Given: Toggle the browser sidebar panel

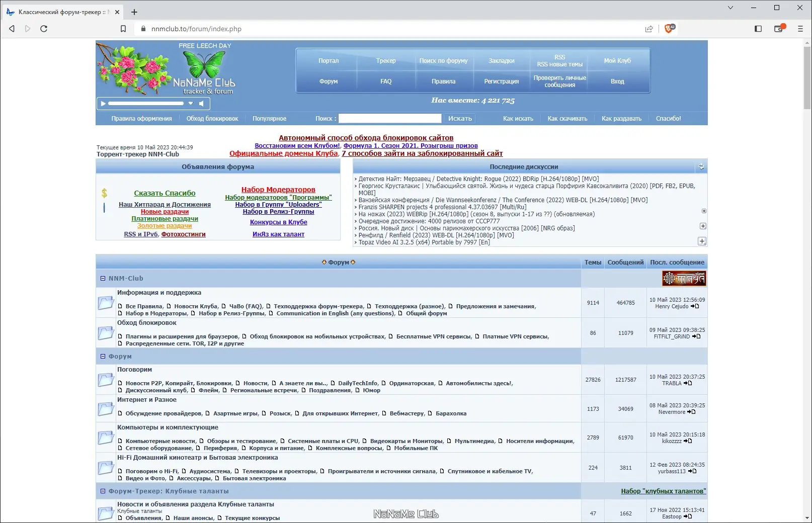Looking at the screenshot, I should click(x=758, y=29).
